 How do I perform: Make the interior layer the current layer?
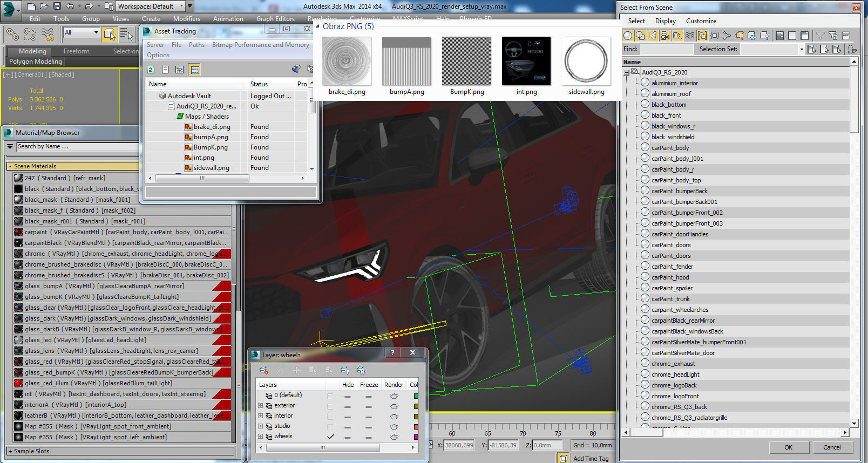330,416
